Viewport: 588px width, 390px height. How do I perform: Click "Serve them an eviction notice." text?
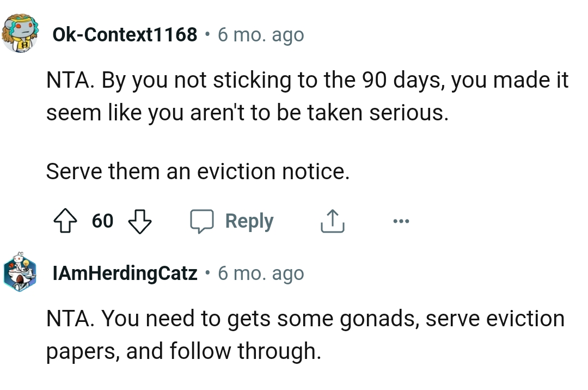click(x=197, y=172)
